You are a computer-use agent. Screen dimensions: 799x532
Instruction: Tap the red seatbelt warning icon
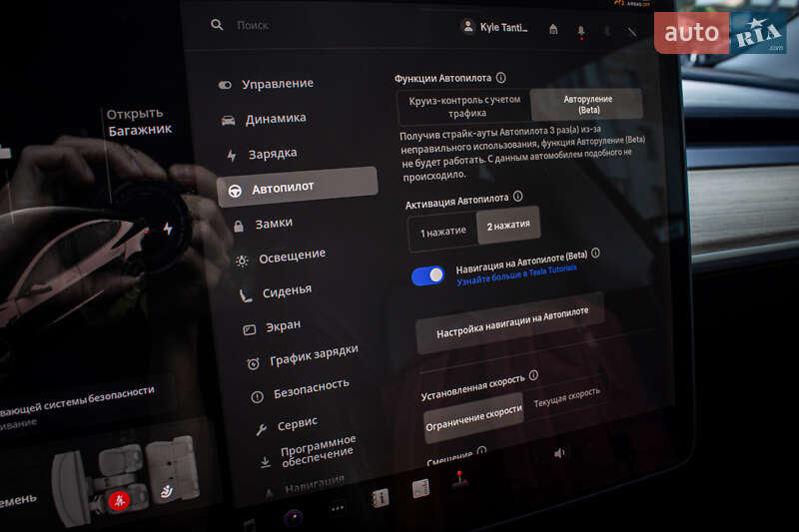tap(118, 502)
